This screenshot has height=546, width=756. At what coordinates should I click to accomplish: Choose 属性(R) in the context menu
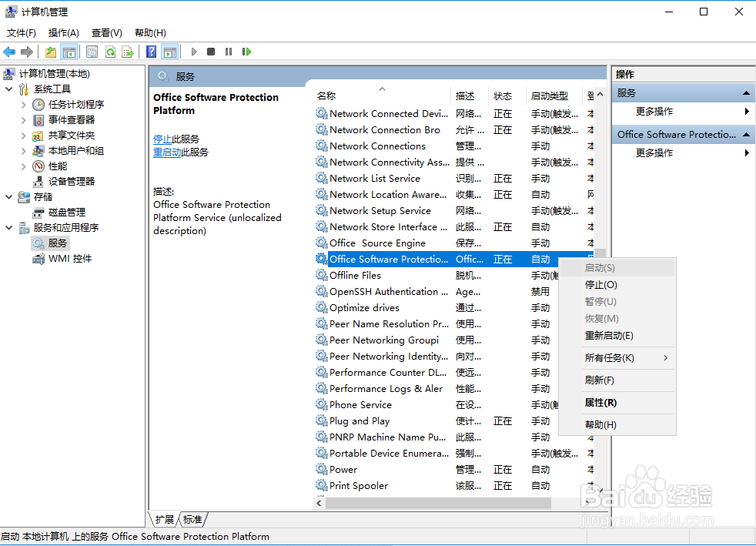pos(617,402)
